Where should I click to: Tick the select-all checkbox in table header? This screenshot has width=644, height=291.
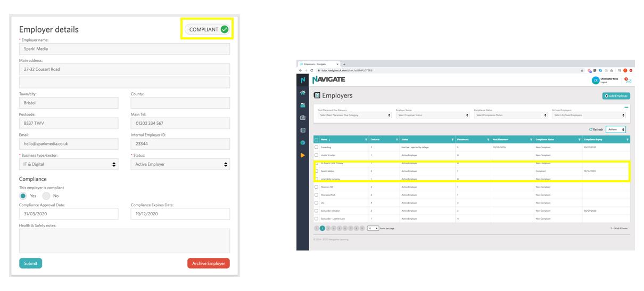pyautogui.click(x=317, y=140)
